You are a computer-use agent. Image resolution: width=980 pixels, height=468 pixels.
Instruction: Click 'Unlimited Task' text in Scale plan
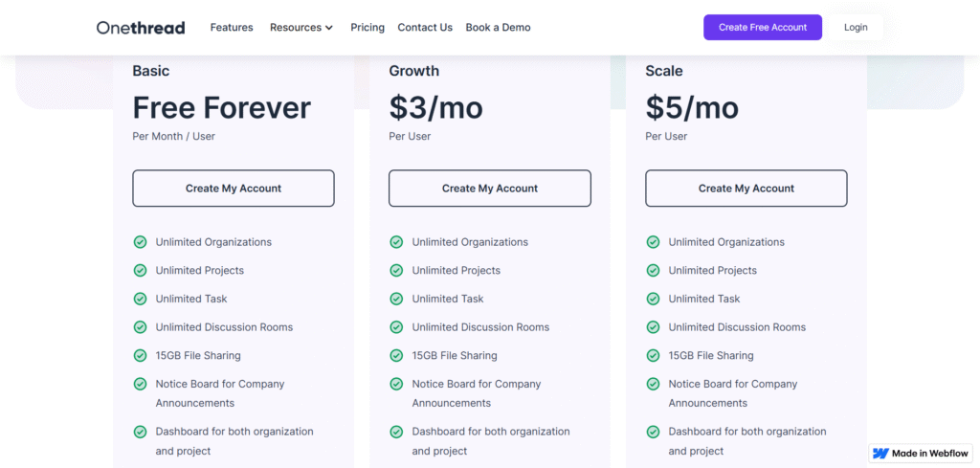point(704,299)
